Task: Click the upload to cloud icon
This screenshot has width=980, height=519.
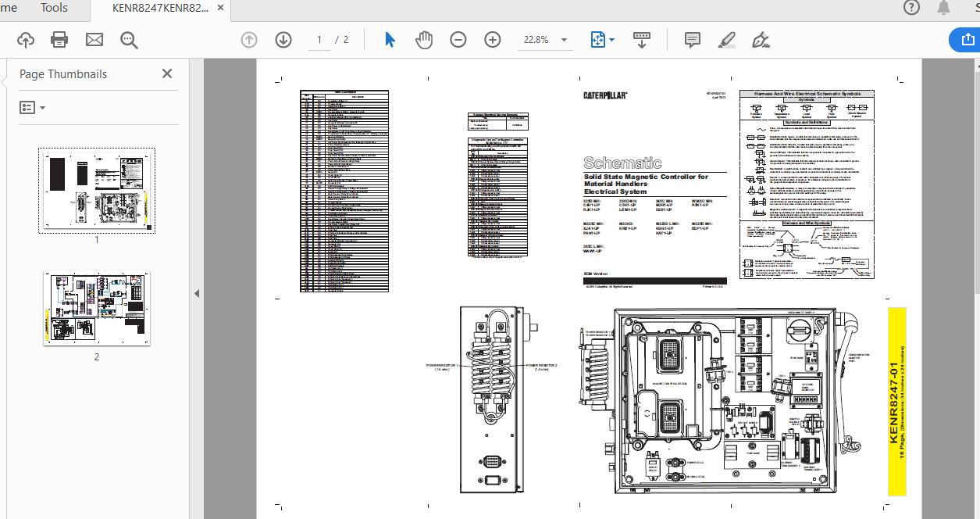Action: click(25, 40)
